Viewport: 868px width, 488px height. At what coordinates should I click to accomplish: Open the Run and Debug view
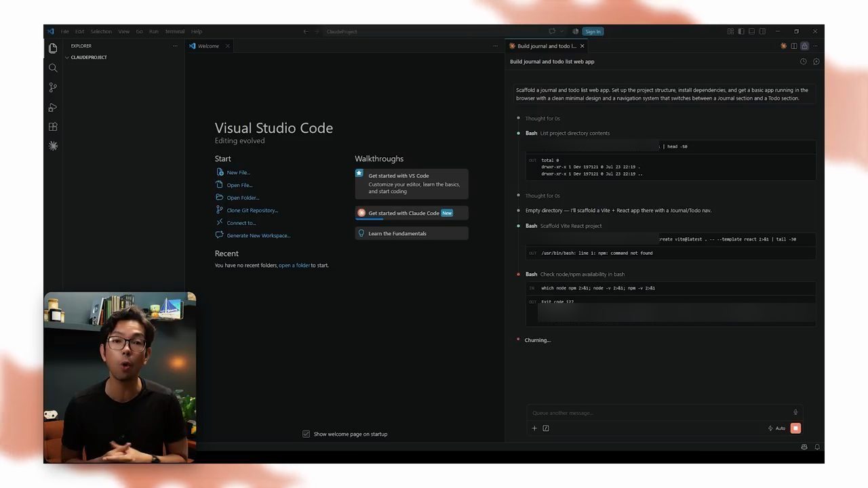click(53, 107)
